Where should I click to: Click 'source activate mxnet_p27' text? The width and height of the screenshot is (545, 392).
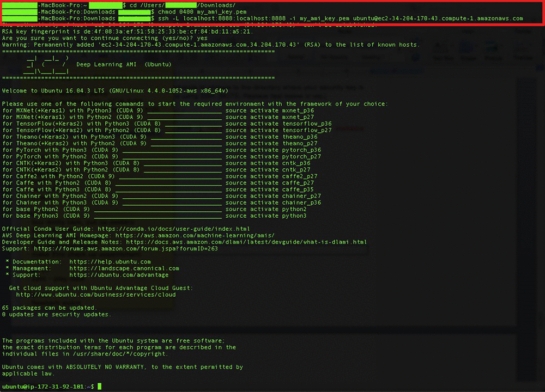[x=269, y=117]
